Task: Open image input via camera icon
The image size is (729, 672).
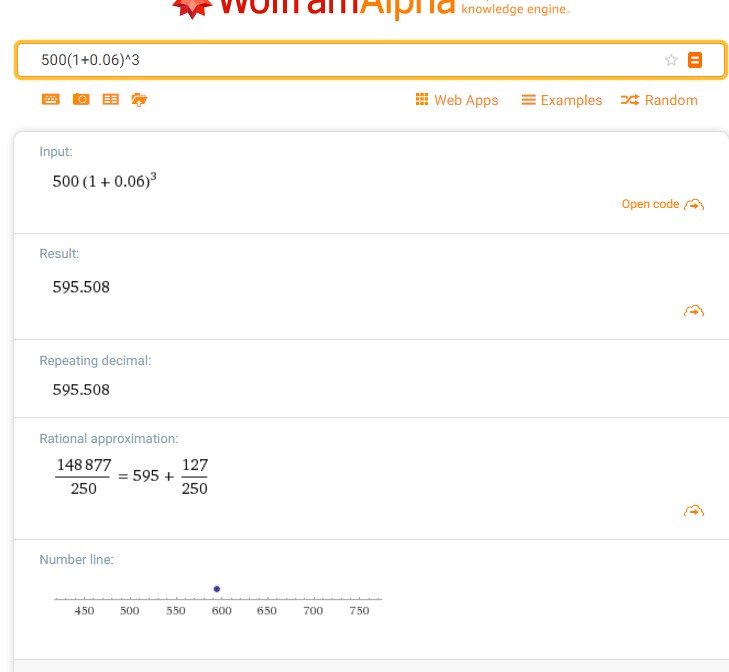Action: tap(81, 99)
